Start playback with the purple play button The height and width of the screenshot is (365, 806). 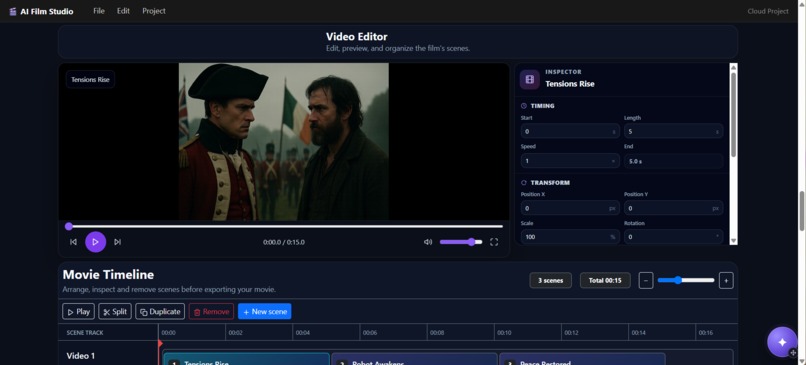click(96, 242)
